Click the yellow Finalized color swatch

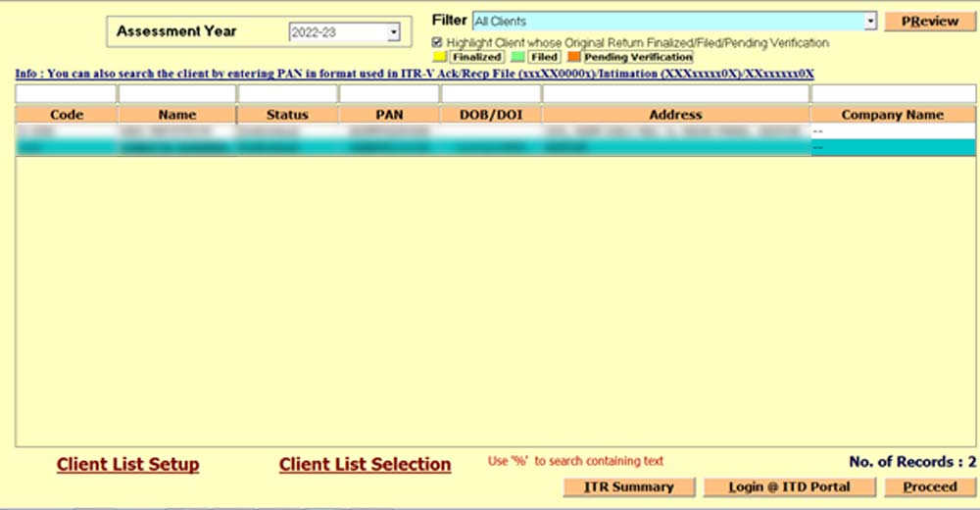coord(439,57)
